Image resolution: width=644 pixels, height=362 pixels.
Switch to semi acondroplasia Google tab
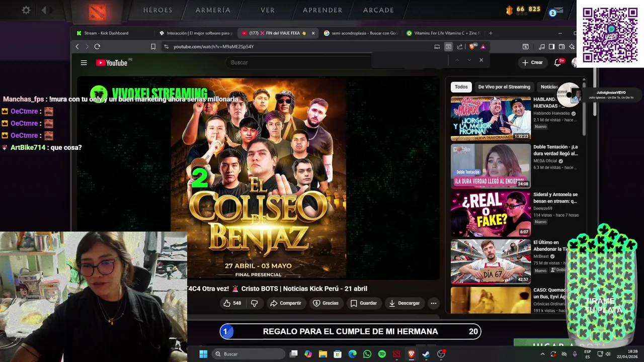(x=361, y=33)
